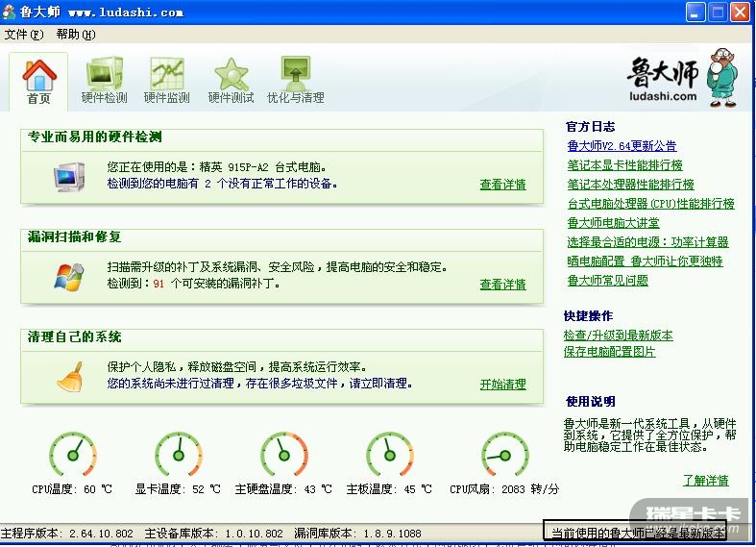Click the 主板温度 gauge dial
The image size is (756, 547).
pos(390,455)
